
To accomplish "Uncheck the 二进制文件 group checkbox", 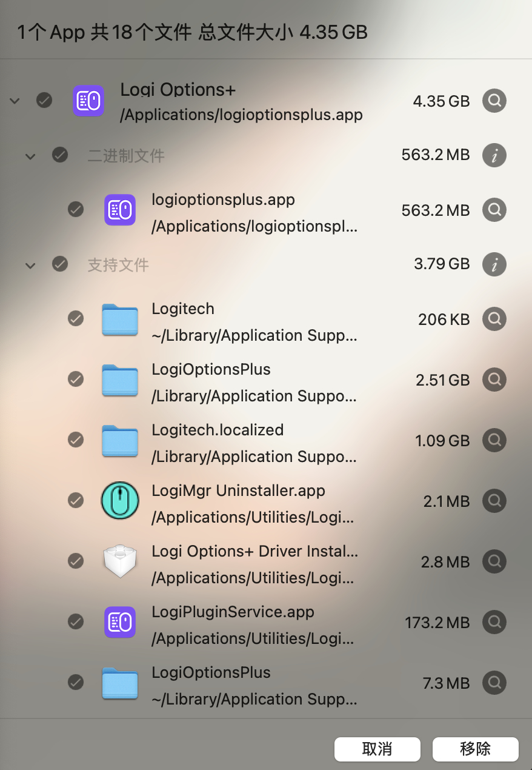I will pos(60,155).
